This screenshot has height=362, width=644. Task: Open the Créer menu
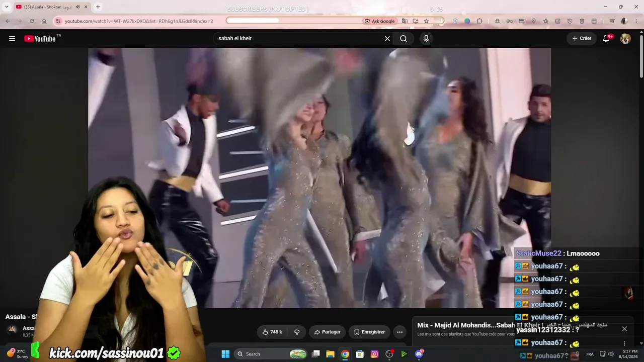582,39
